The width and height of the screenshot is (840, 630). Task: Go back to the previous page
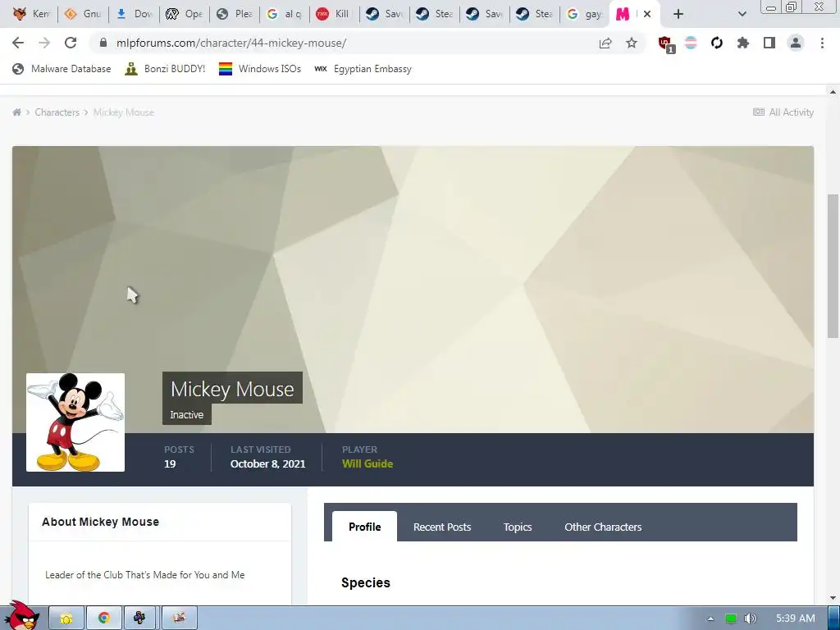(18, 43)
